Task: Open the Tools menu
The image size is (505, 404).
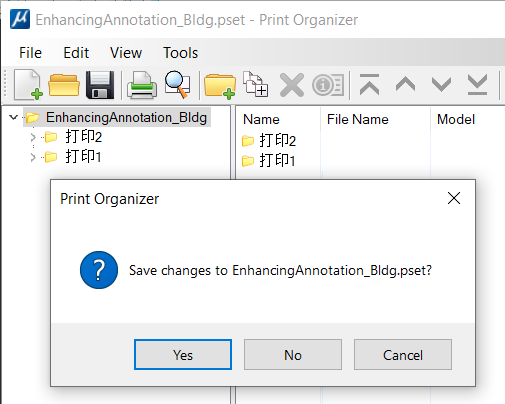Action: 180,53
